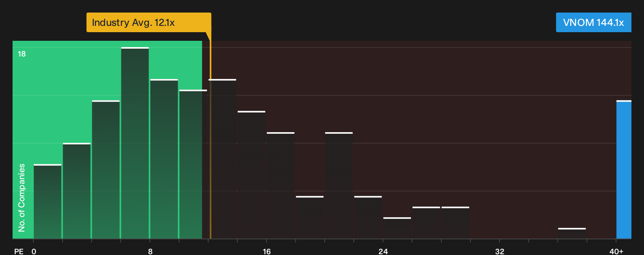Click the x-axis label '0'
Image resolution: width=644 pixels, height=255 pixels.
pyautogui.click(x=34, y=251)
